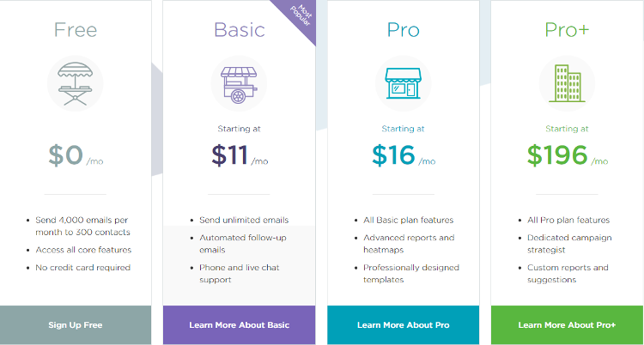Image resolution: width=644 pixels, height=345 pixels.
Task: Select Learn More About Pro+ button
Action: (568, 325)
